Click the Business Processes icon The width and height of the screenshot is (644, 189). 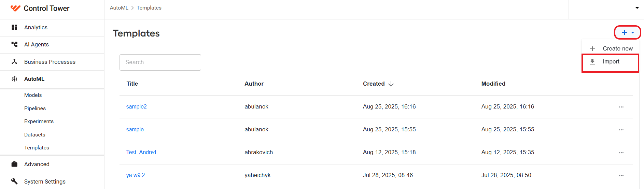(14, 62)
